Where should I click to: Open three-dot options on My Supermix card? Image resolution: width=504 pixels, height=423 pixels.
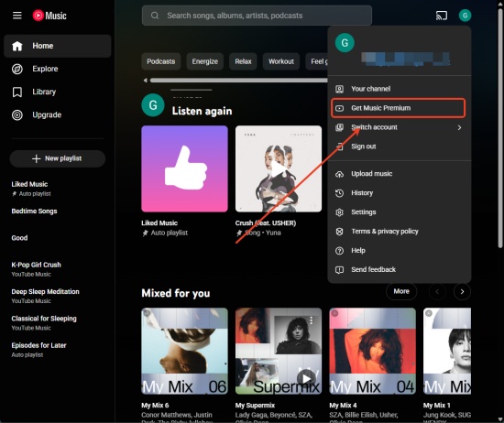(x=312, y=320)
